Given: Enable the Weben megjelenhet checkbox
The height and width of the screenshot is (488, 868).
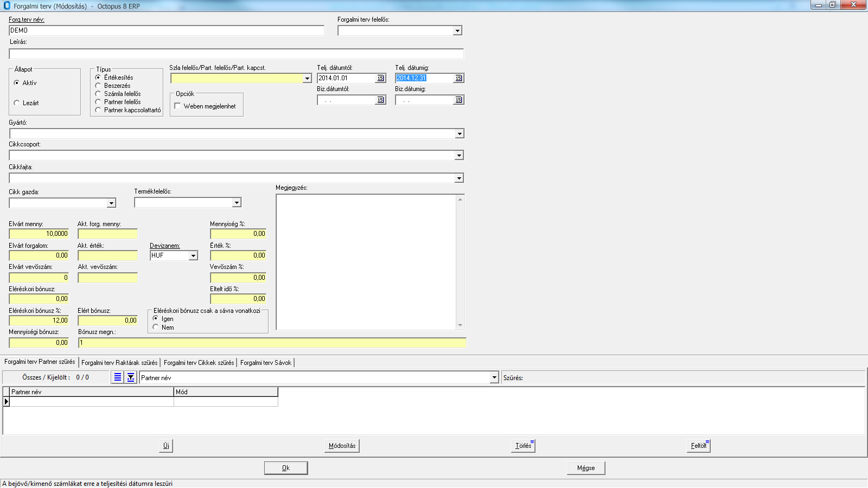Looking at the screenshot, I should click(x=177, y=106).
